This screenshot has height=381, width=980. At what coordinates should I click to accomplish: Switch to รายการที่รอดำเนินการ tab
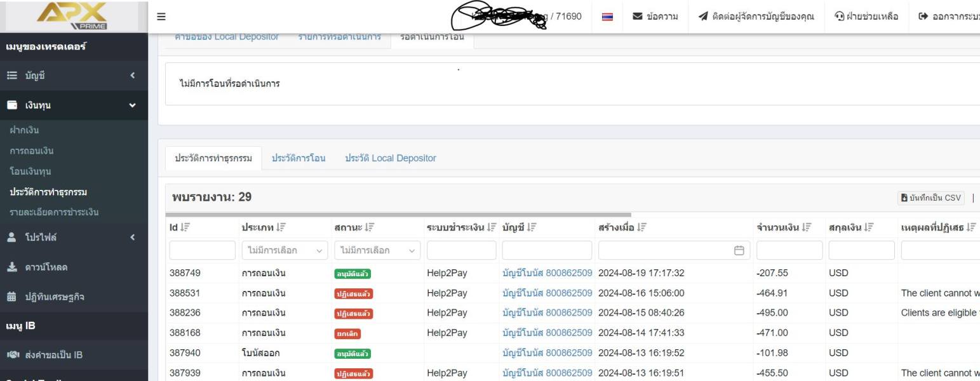[x=339, y=37]
